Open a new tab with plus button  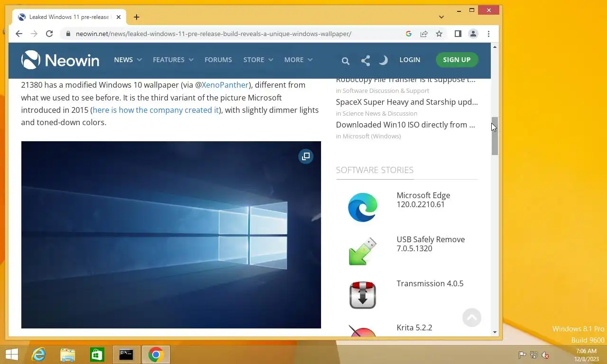tap(137, 17)
